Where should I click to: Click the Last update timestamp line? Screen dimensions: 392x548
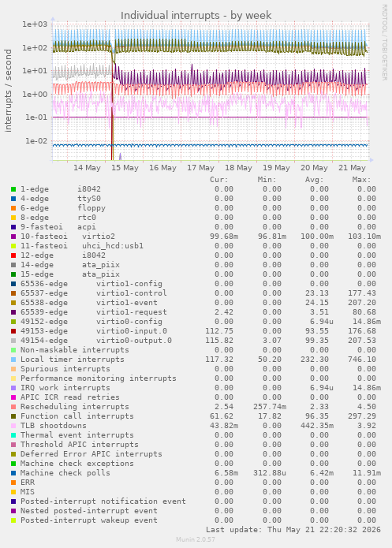[x=293, y=530]
